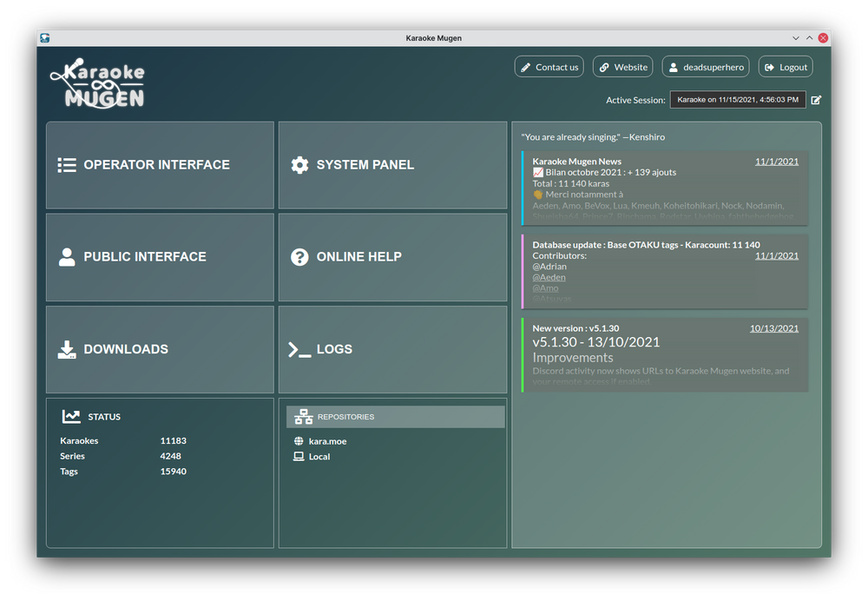Open the Karaoke Mugen News card

[x=665, y=188]
